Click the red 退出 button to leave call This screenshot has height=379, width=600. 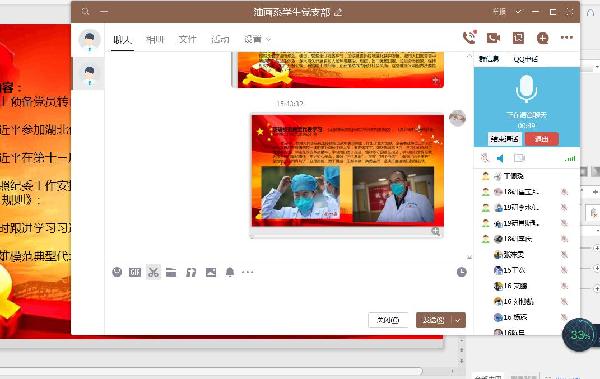tap(541, 139)
